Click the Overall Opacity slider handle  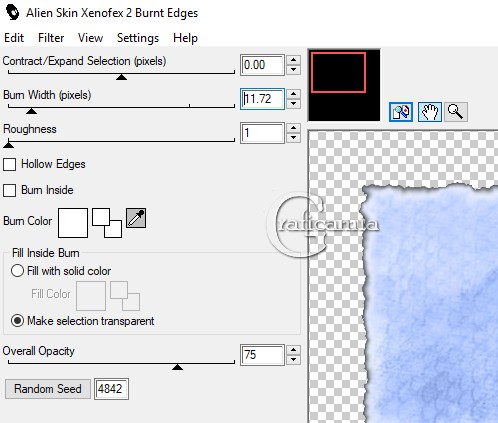coord(177,367)
